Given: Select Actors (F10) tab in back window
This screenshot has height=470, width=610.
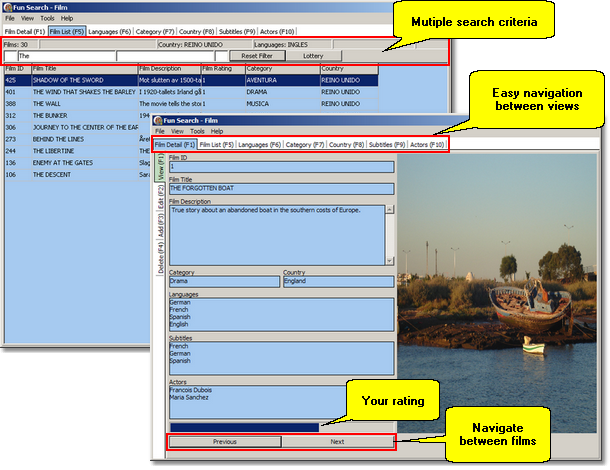Looking at the screenshot, I should [x=277, y=32].
